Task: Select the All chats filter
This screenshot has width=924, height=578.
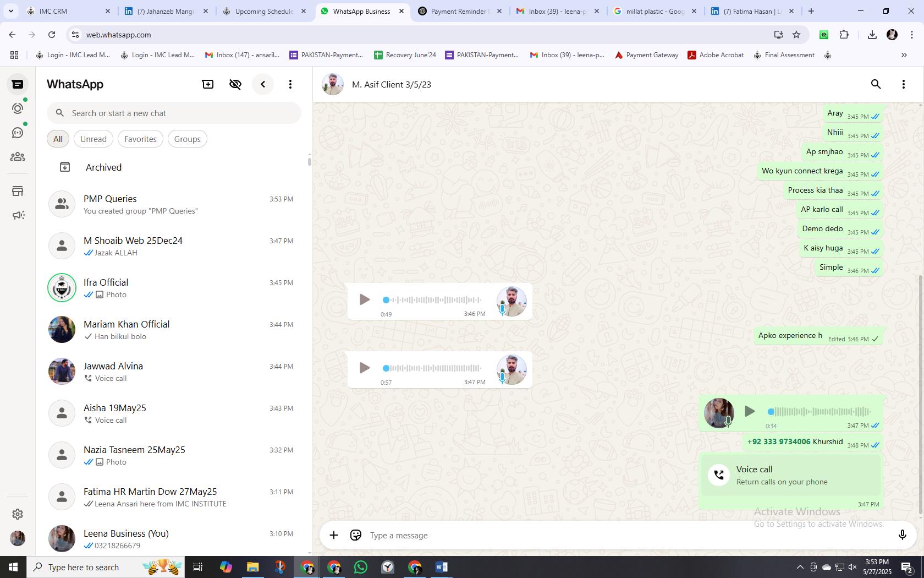Action: click(x=58, y=139)
